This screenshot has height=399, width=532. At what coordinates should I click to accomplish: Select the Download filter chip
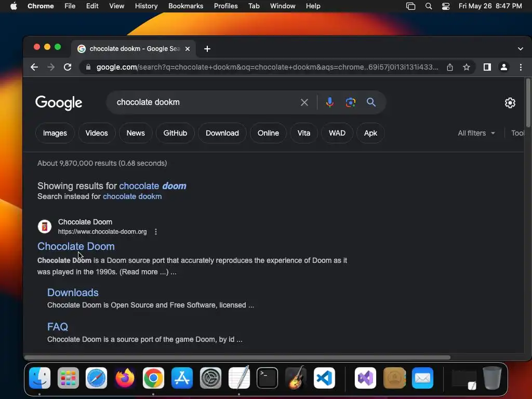[222, 133]
